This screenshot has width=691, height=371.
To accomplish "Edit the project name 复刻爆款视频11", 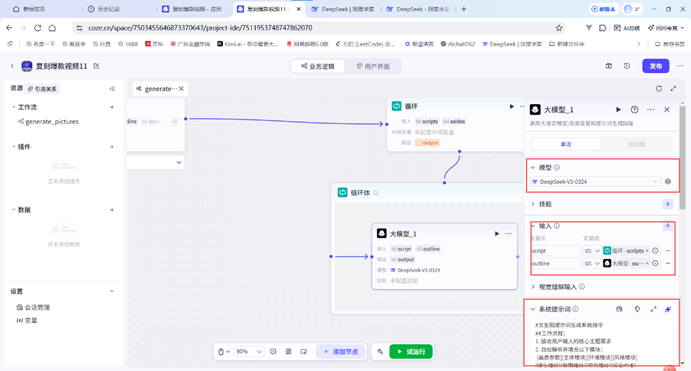I will tap(96, 66).
